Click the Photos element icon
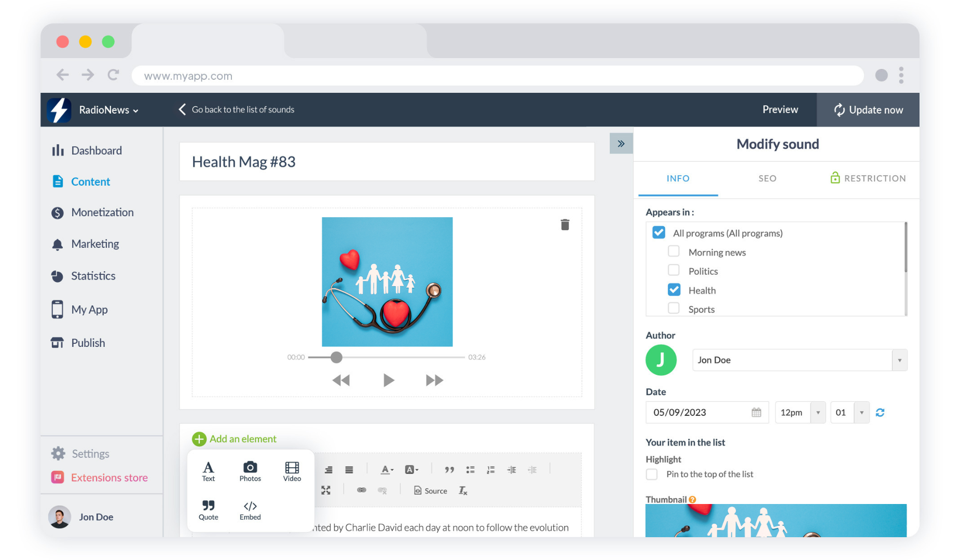960x560 pixels. (x=250, y=471)
